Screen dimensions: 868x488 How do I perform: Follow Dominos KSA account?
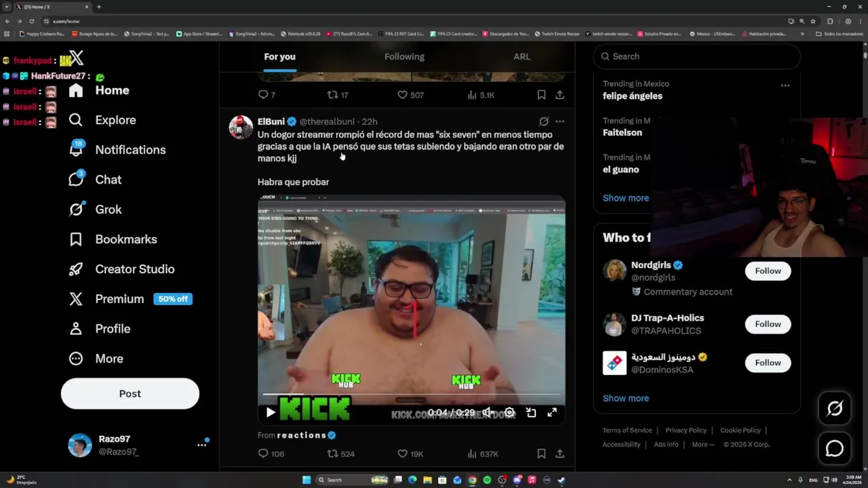[768, 363]
